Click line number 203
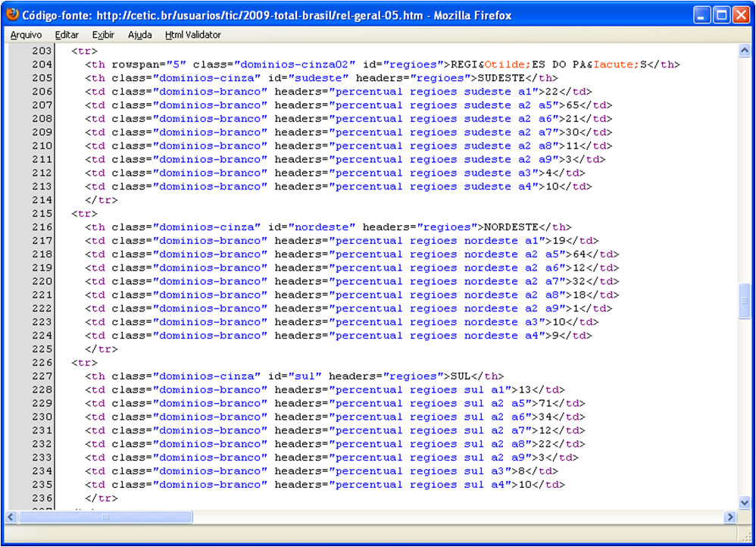This screenshot has height=547, width=756. tap(42, 51)
